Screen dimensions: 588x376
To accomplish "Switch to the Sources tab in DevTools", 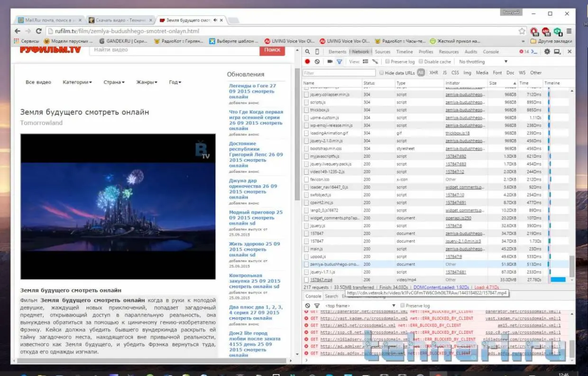I will pos(382,52).
